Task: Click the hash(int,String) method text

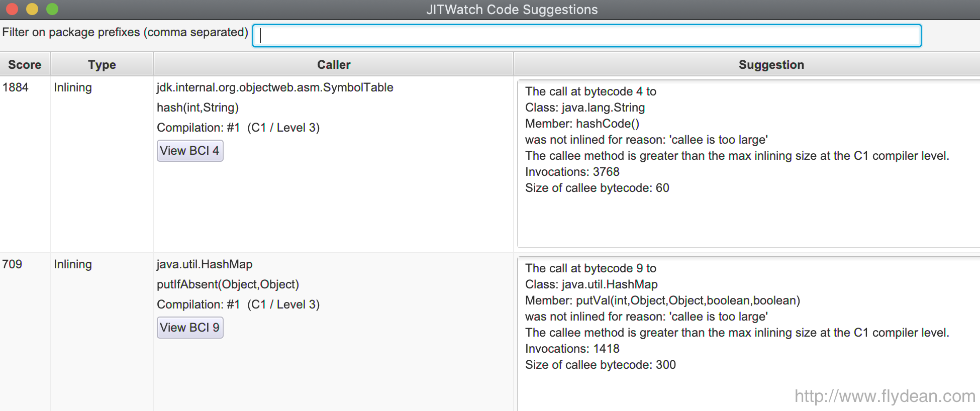Action: point(198,108)
